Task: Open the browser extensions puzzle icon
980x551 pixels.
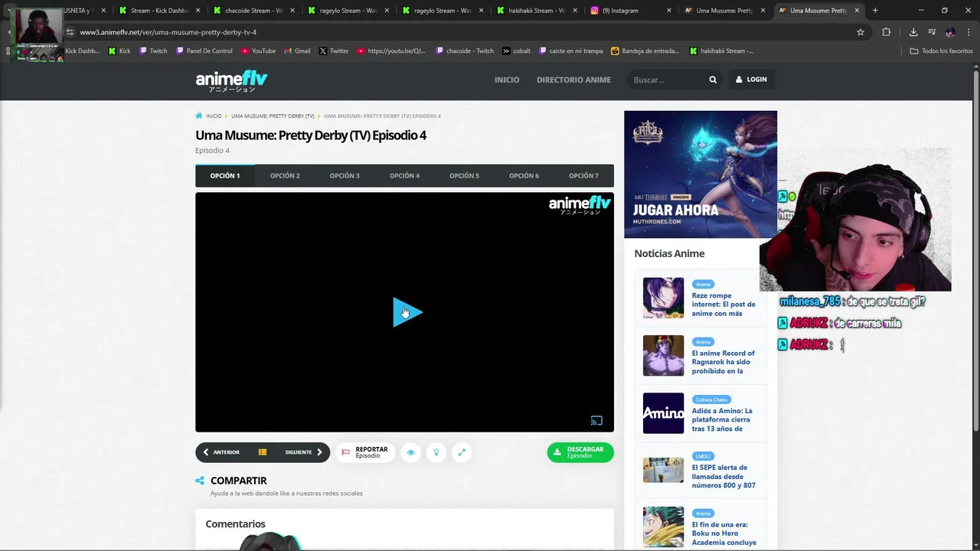Action: (x=886, y=32)
